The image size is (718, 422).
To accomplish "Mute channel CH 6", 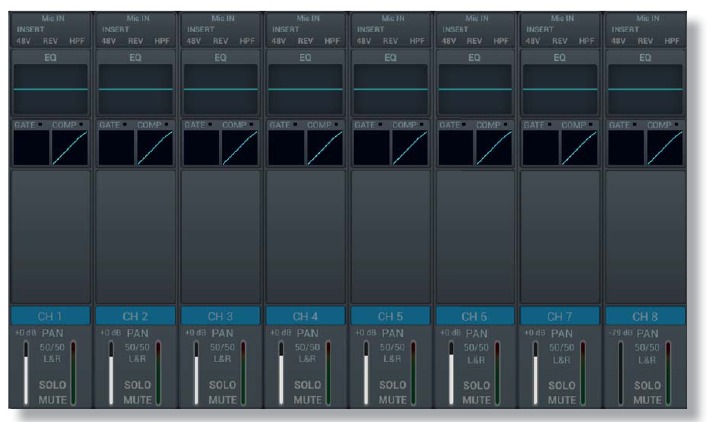I will click(x=477, y=400).
